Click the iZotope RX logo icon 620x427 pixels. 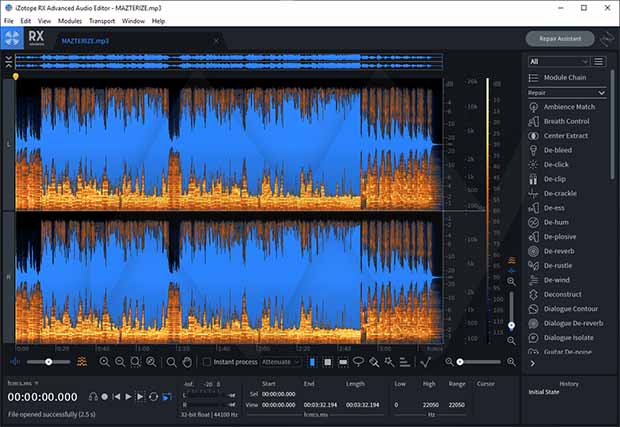[12, 38]
